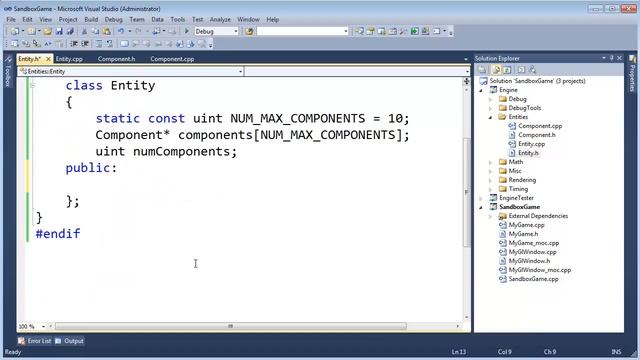This screenshot has height=360, width=640.
Task: Switch to the Component.cpp tab
Action: click(x=172, y=59)
